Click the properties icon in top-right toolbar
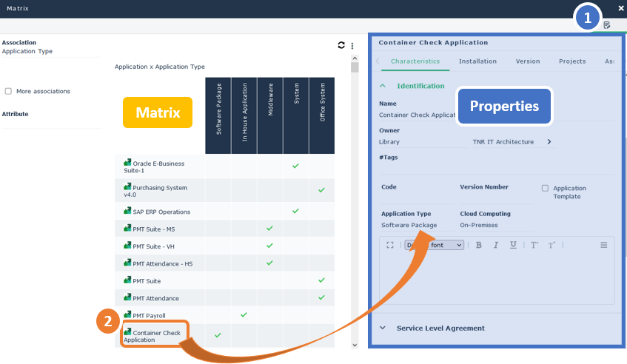 coord(607,25)
